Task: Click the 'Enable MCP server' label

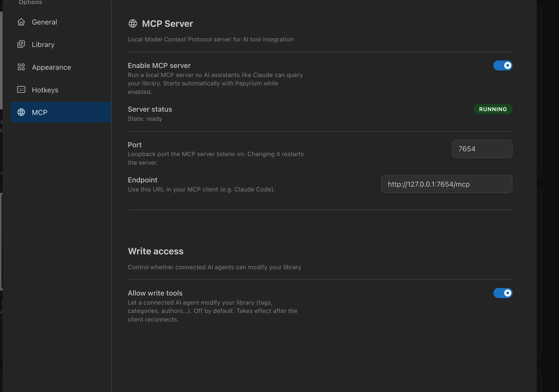Action: [x=159, y=65]
